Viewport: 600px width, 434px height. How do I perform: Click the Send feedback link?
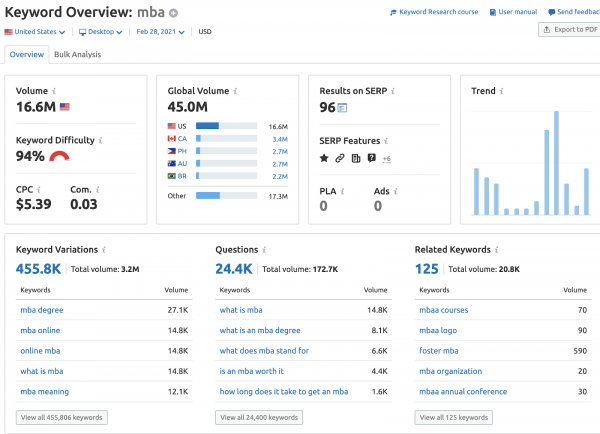coord(574,12)
